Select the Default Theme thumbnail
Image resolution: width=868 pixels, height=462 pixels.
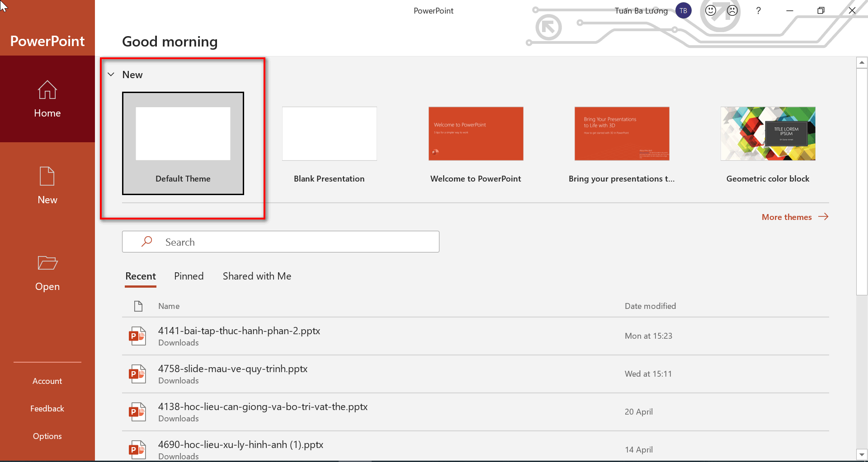point(183,144)
